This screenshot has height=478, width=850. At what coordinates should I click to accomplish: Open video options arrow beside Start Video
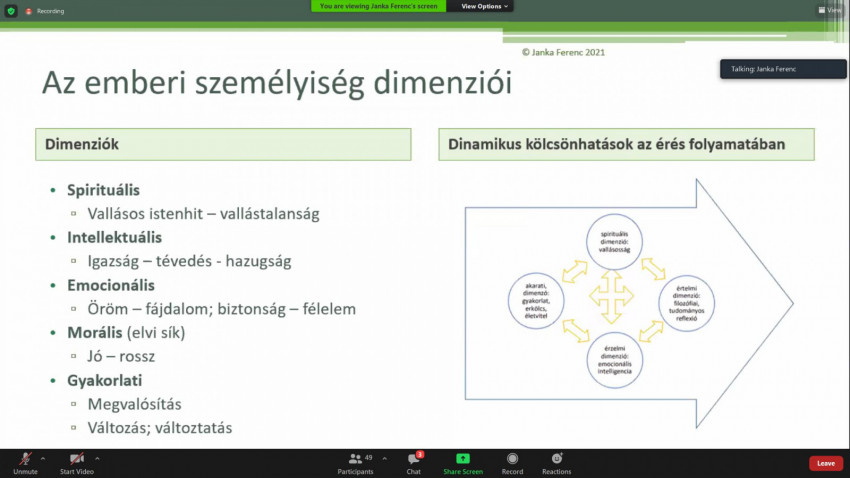97,458
